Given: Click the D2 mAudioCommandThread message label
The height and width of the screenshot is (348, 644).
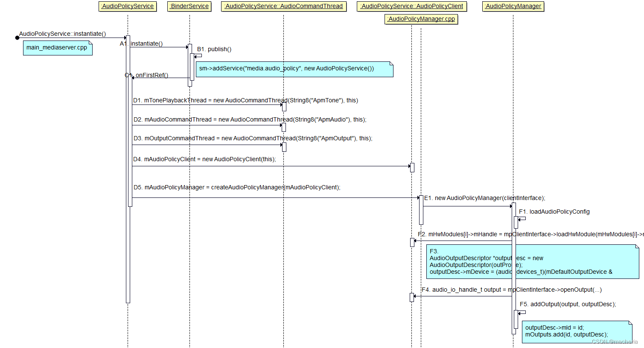Looking at the screenshot, I should [250, 119].
